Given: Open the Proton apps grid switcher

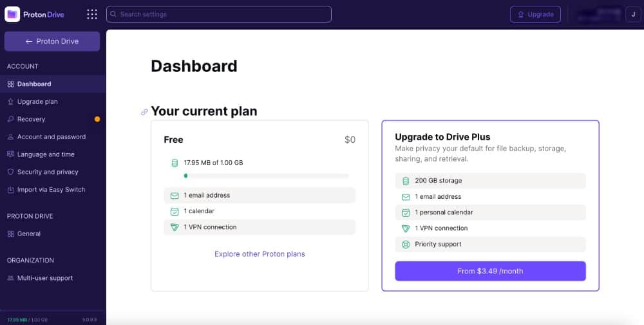Looking at the screenshot, I should (x=92, y=14).
